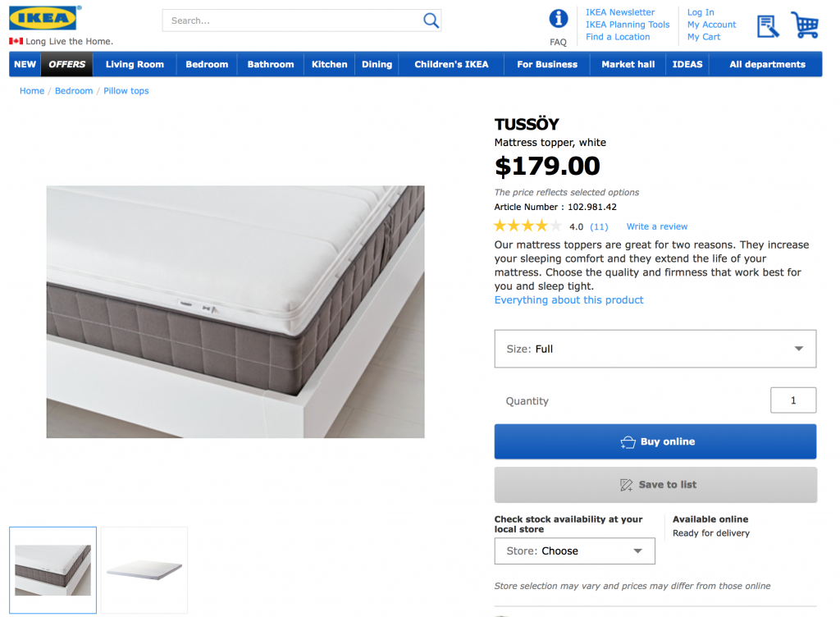Screen dimensions: 840x617
Task: Expand the Size dropdown
Action: pos(655,349)
